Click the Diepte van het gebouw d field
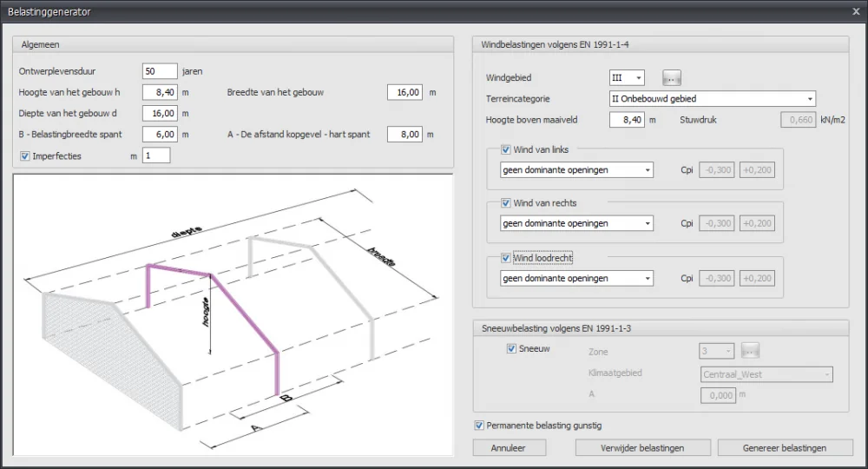The width and height of the screenshot is (868, 469). coord(160,114)
